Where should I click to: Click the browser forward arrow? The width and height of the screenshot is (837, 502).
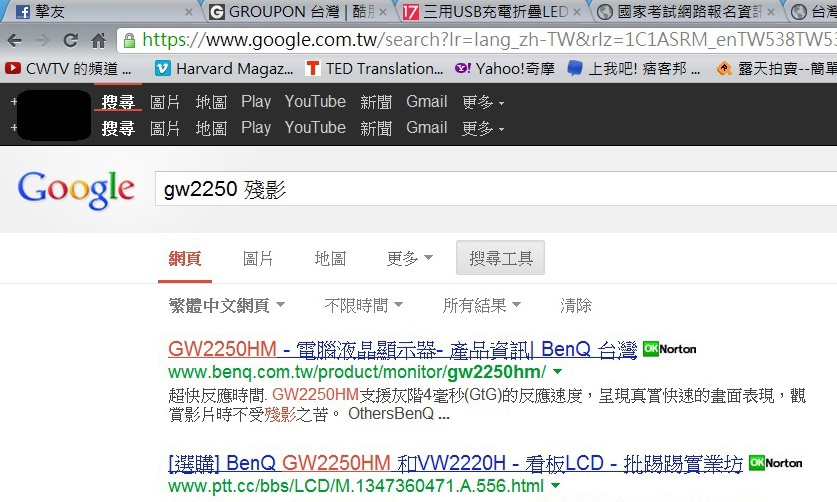(x=42, y=40)
